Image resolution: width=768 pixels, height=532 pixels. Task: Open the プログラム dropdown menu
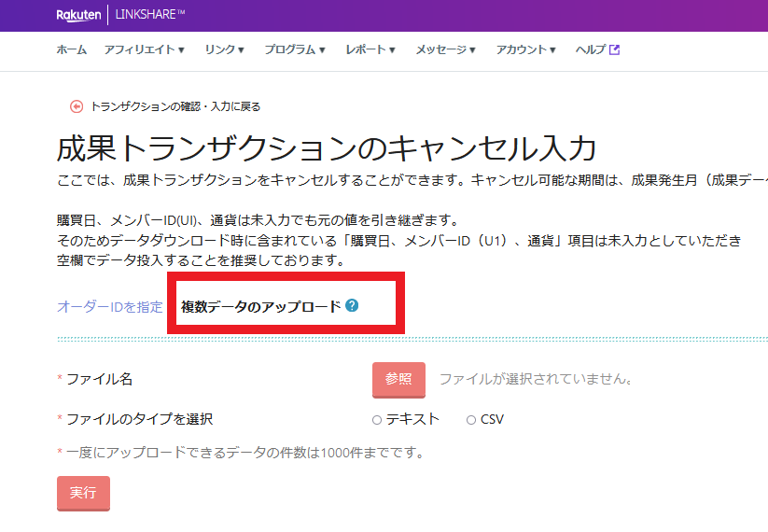coord(294,50)
